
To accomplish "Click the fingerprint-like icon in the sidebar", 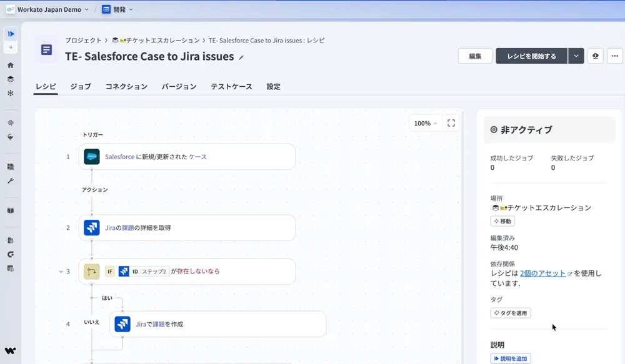I will (x=11, y=122).
